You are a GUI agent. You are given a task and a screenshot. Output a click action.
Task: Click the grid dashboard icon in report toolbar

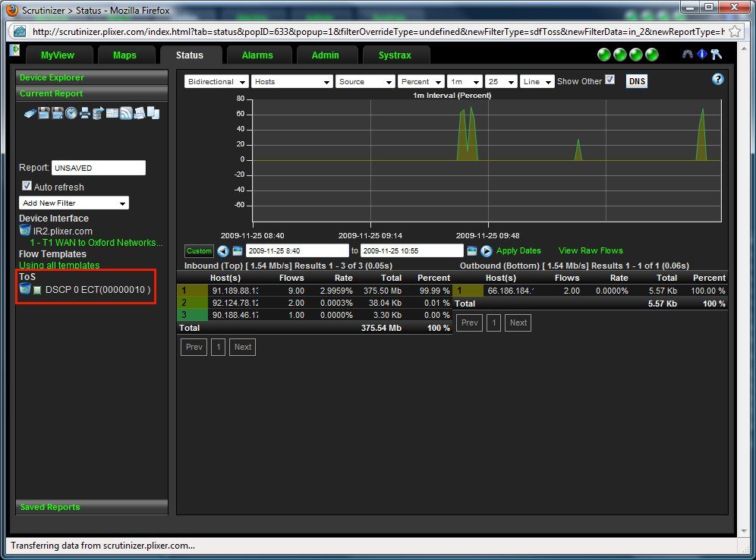point(112,113)
